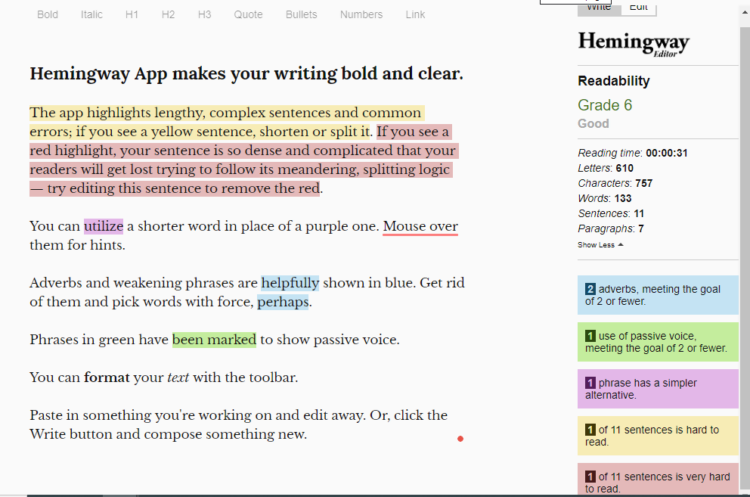Screen dimensions: 750x497
Task: Apply the H2 heading style
Action: 168,15
